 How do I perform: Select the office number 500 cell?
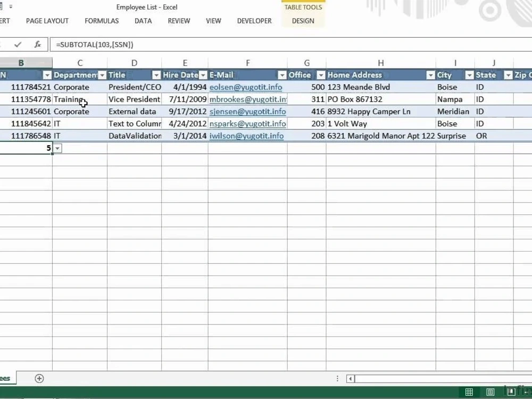[x=307, y=87]
